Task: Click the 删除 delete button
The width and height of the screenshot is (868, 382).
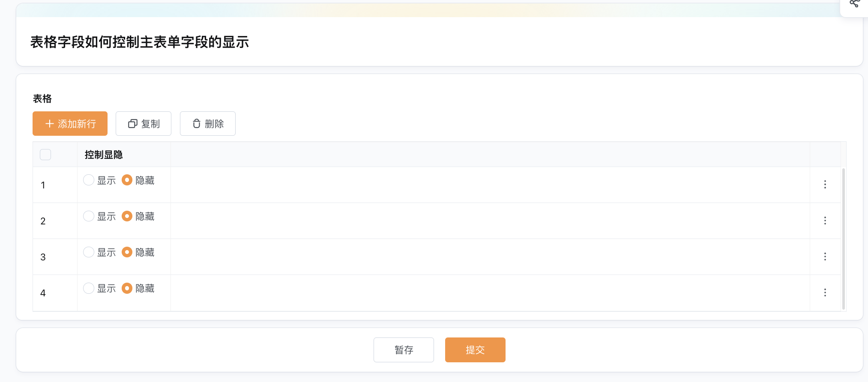Action: [x=208, y=124]
